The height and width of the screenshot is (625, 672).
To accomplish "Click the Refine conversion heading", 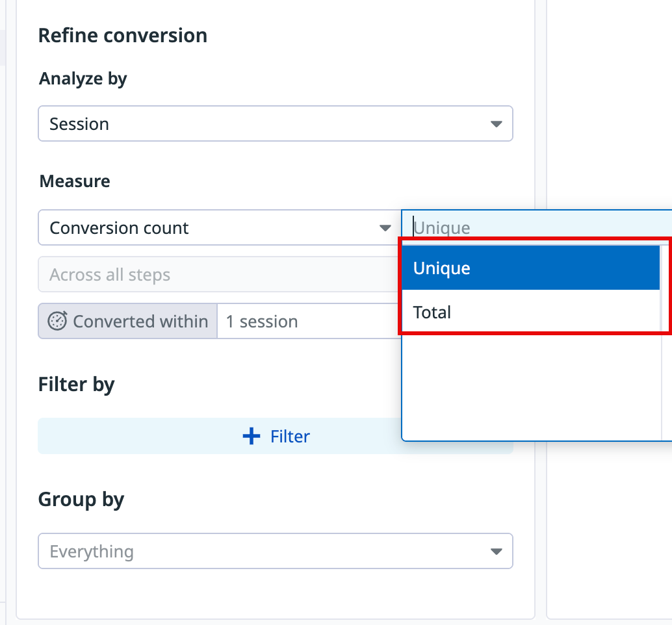I will (123, 35).
